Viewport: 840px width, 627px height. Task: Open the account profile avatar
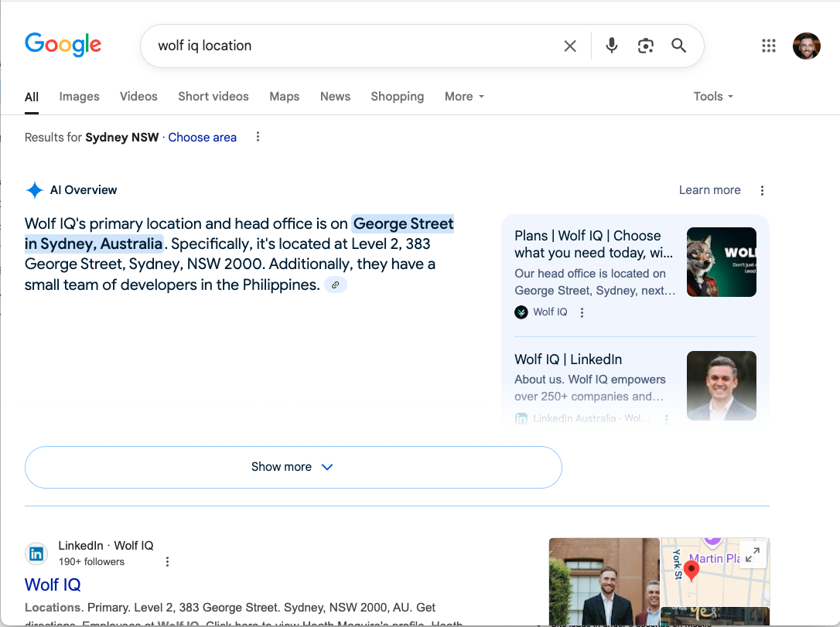pyautogui.click(x=806, y=46)
